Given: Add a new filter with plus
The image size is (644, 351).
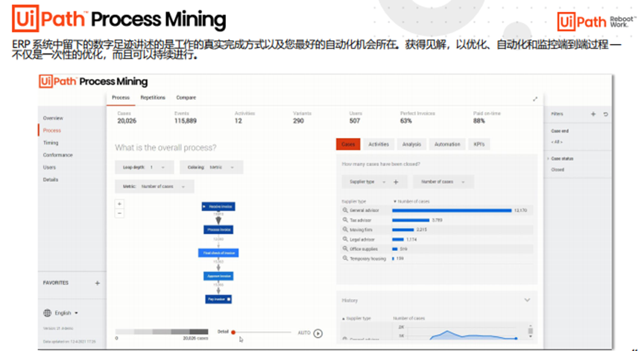Looking at the screenshot, I should pos(593,114).
